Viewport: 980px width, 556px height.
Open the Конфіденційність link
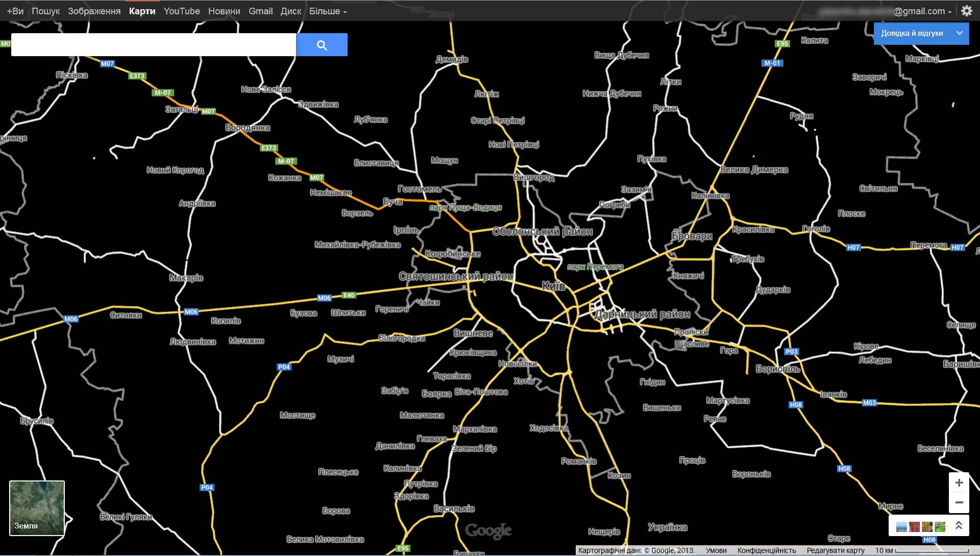point(766,550)
